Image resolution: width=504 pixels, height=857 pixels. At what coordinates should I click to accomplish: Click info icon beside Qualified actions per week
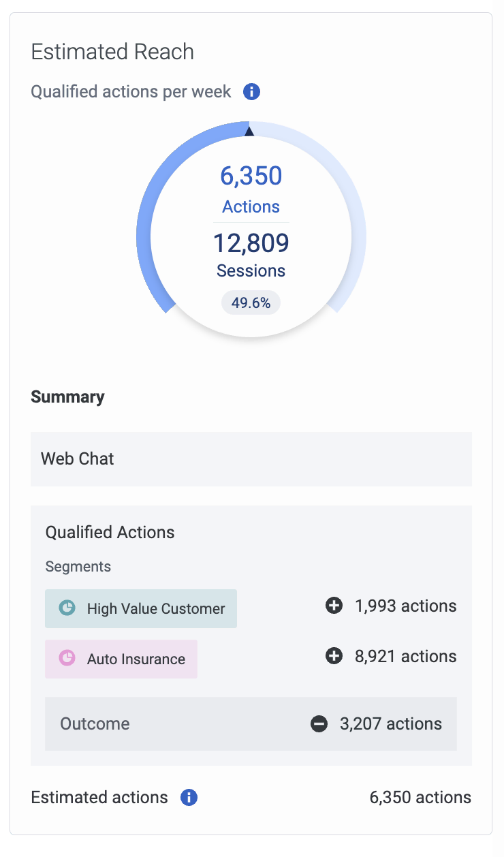click(252, 92)
